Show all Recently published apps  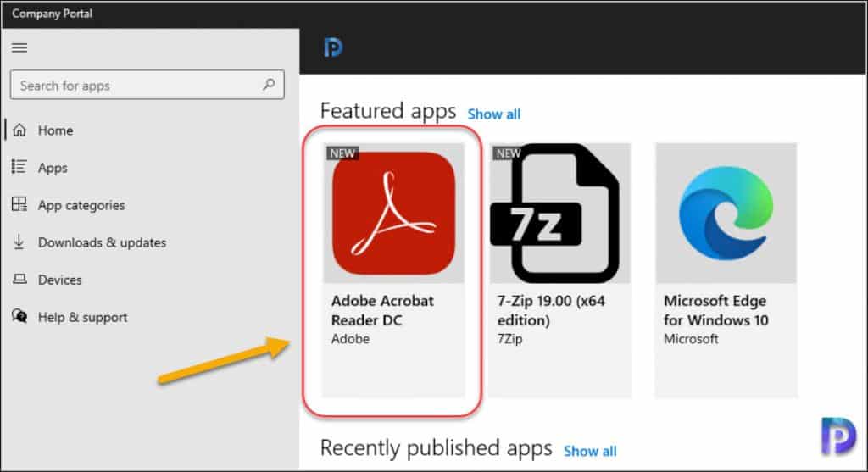(x=590, y=451)
